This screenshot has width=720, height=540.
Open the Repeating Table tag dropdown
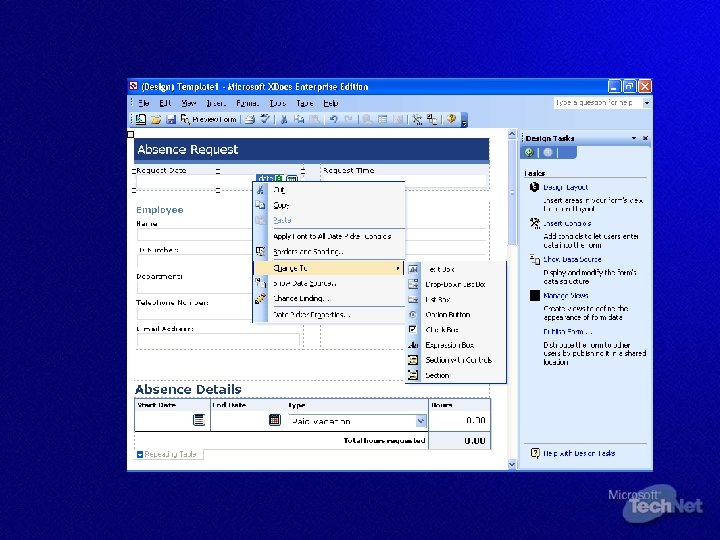(x=140, y=455)
